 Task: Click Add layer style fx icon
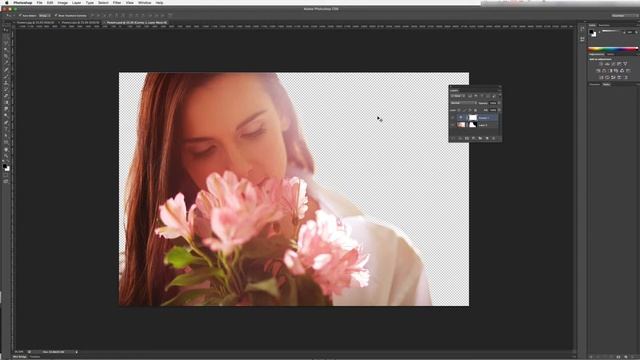point(460,138)
